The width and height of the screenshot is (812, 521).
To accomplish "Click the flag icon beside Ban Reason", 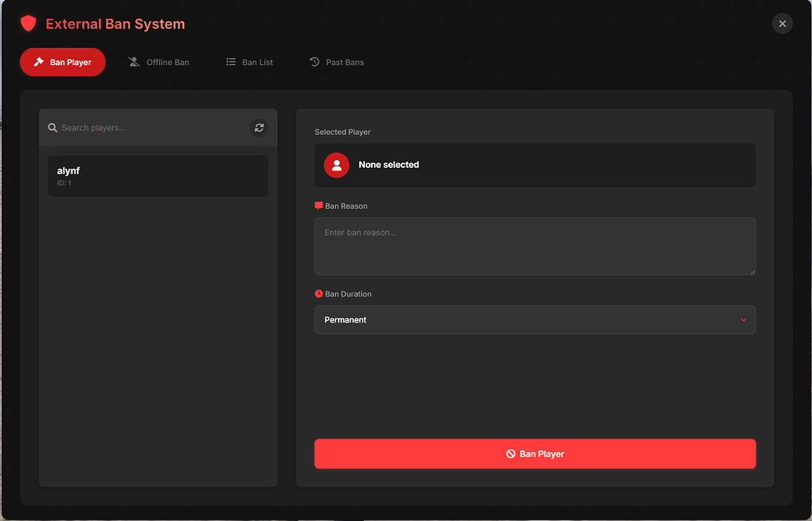I will [319, 206].
